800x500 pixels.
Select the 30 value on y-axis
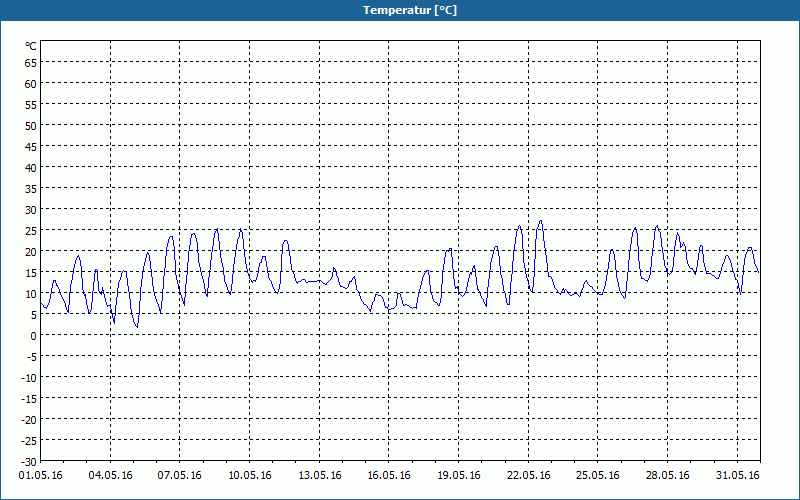pyautogui.click(x=31, y=210)
